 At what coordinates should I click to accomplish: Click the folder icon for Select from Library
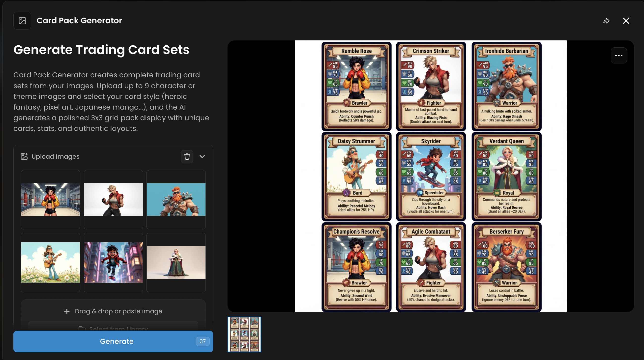pyautogui.click(x=82, y=328)
